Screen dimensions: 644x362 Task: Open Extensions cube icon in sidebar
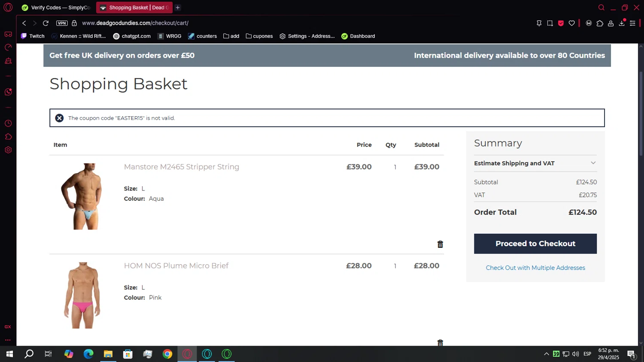pyautogui.click(x=8, y=137)
